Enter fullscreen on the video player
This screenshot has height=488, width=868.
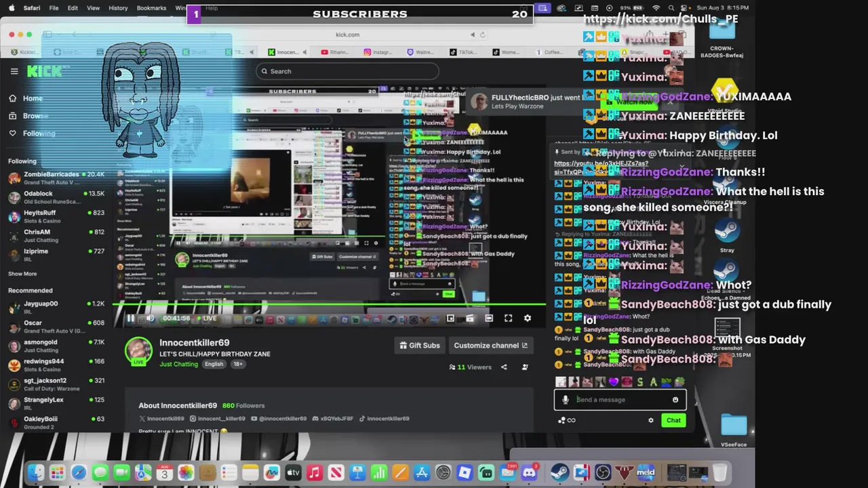pyautogui.click(x=508, y=318)
